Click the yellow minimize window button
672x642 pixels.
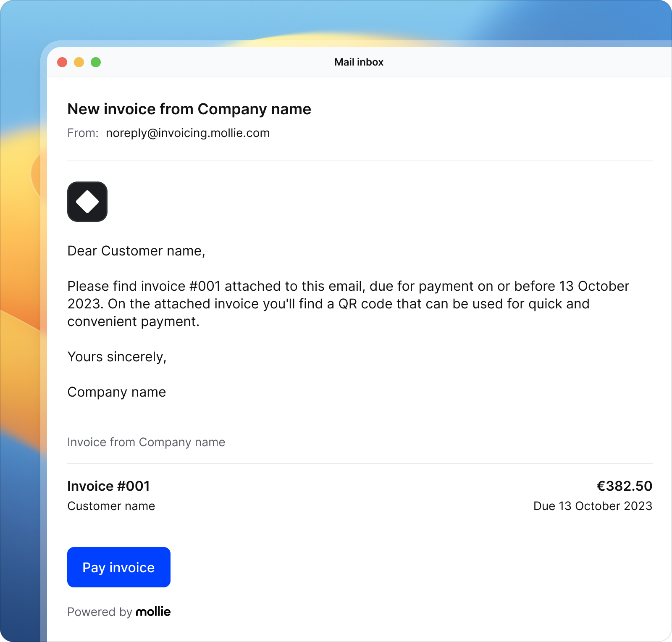click(x=79, y=62)
